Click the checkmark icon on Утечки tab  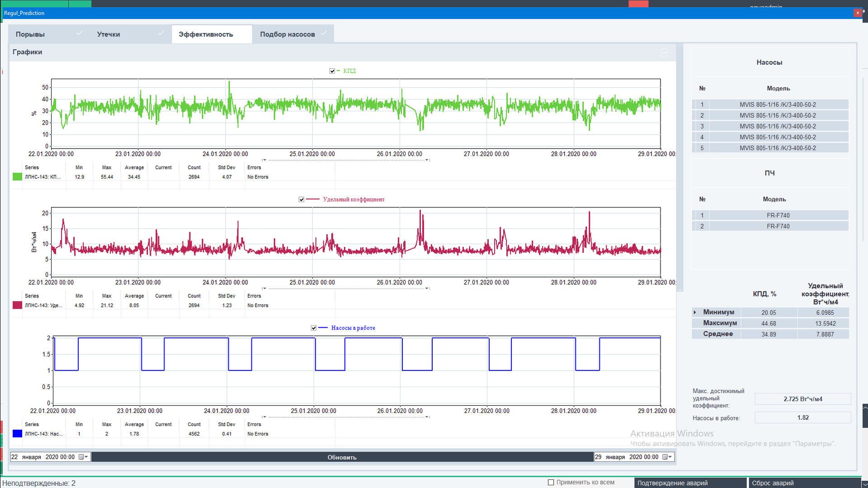[x=161, y=33]
